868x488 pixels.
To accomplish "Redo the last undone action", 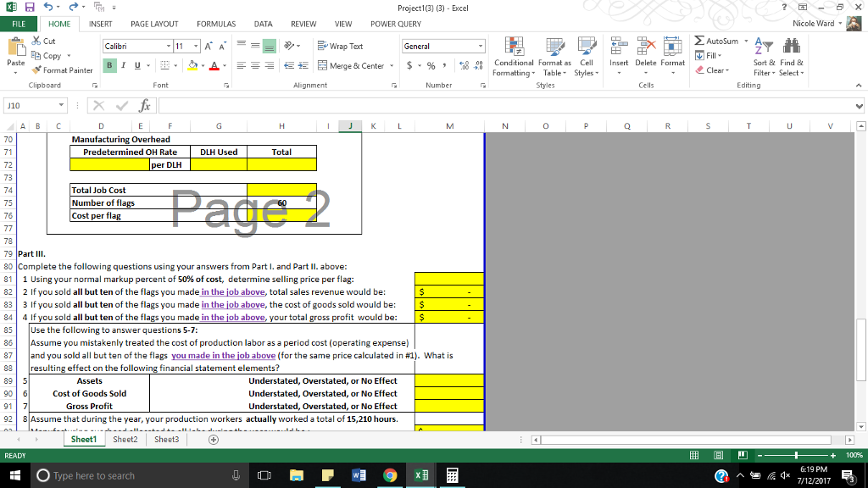I will click(73, 7).
